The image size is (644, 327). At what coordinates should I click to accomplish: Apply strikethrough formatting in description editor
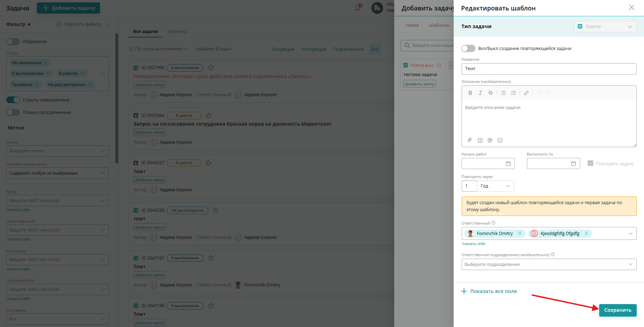pyautogui.click(x=490, y=93)
